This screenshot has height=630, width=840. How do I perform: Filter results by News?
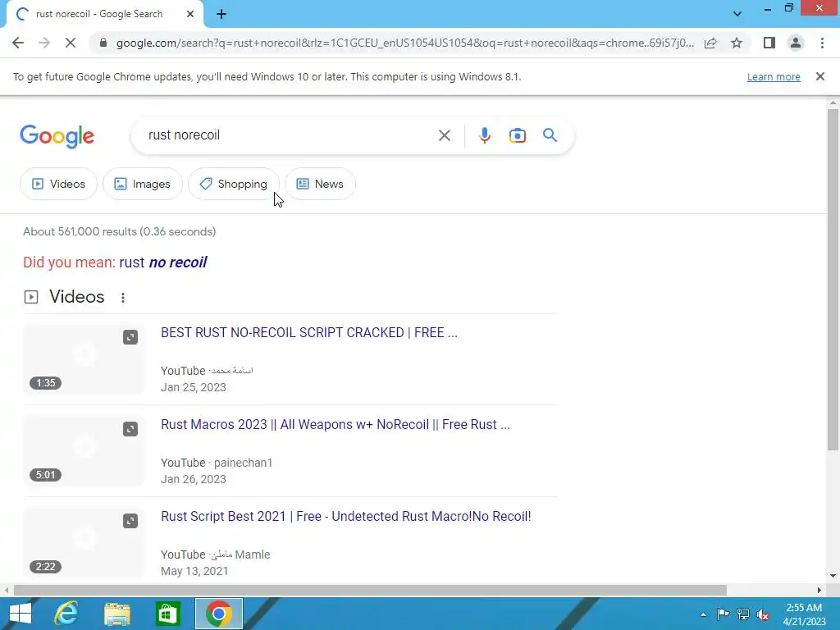pos(320,184)
